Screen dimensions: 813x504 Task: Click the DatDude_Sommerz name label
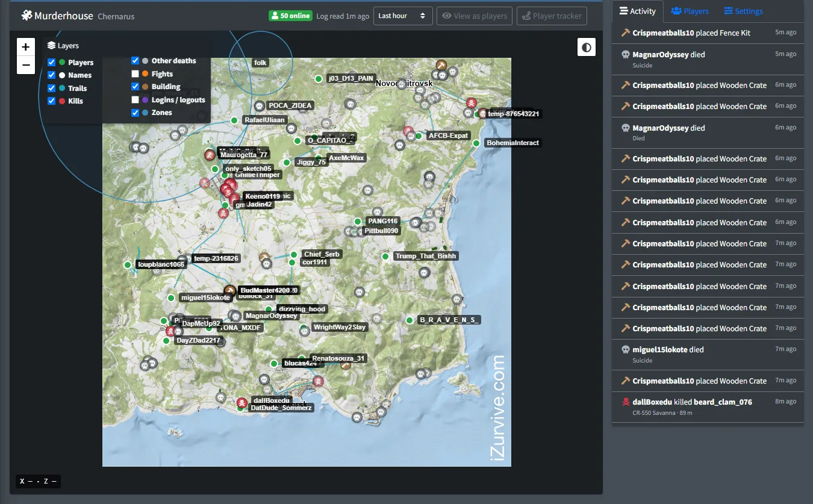point(281,408)
